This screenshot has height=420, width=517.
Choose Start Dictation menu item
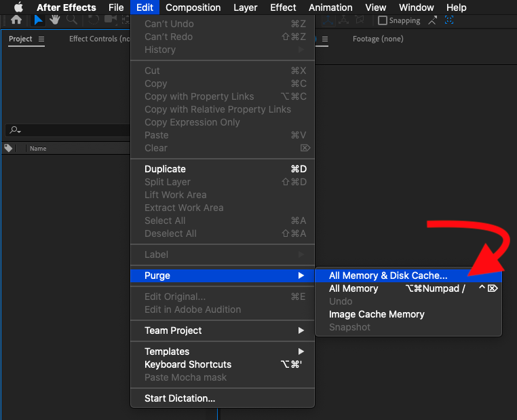[x=223, y=398]
